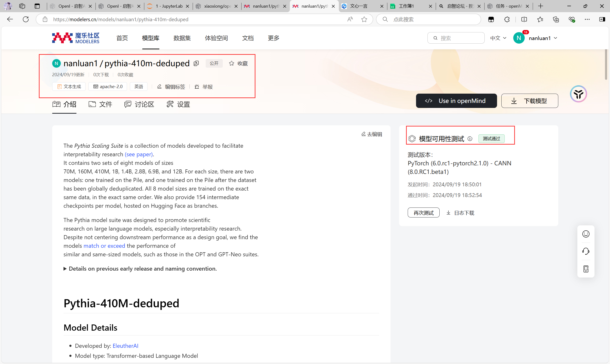Click the page vertical scrollbar
This screenshot has width=610, height=364.
point(606,65)
